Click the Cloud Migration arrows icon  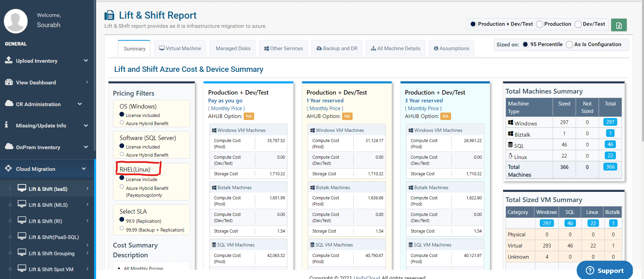8,168
